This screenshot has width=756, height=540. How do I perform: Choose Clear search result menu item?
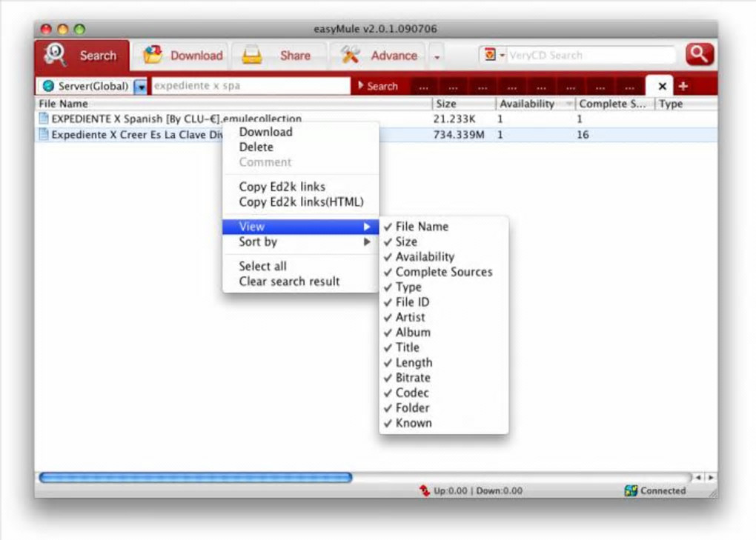(x=300, y=281)
